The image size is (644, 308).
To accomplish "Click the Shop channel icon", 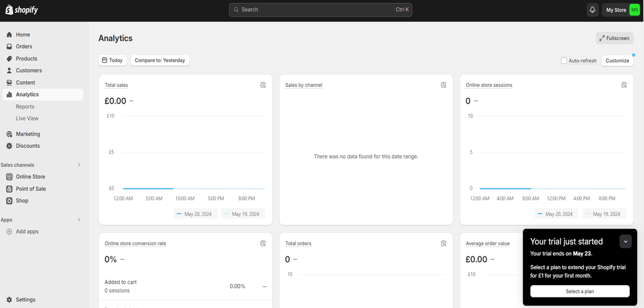I will [x=9, y=201].
